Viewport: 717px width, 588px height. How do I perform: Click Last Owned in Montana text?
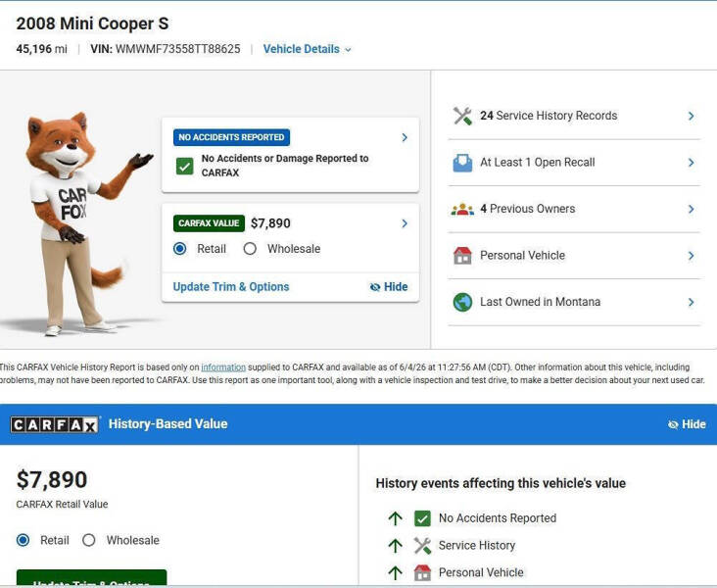(x=540, y=302)
